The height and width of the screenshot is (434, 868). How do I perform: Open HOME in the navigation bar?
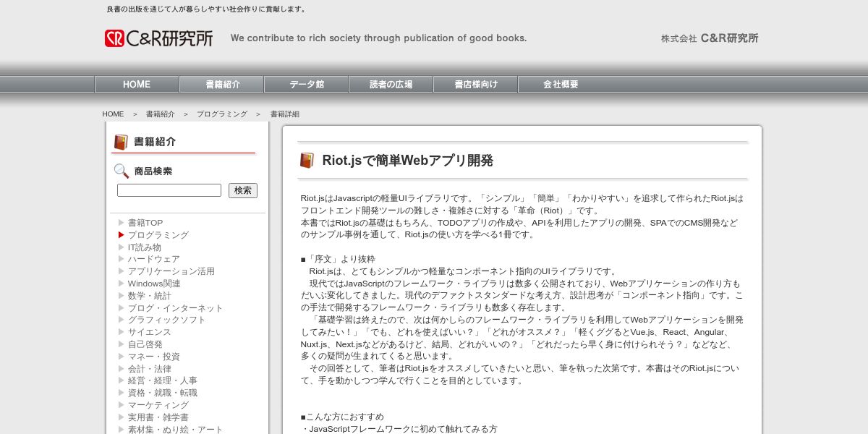[137, 85]
